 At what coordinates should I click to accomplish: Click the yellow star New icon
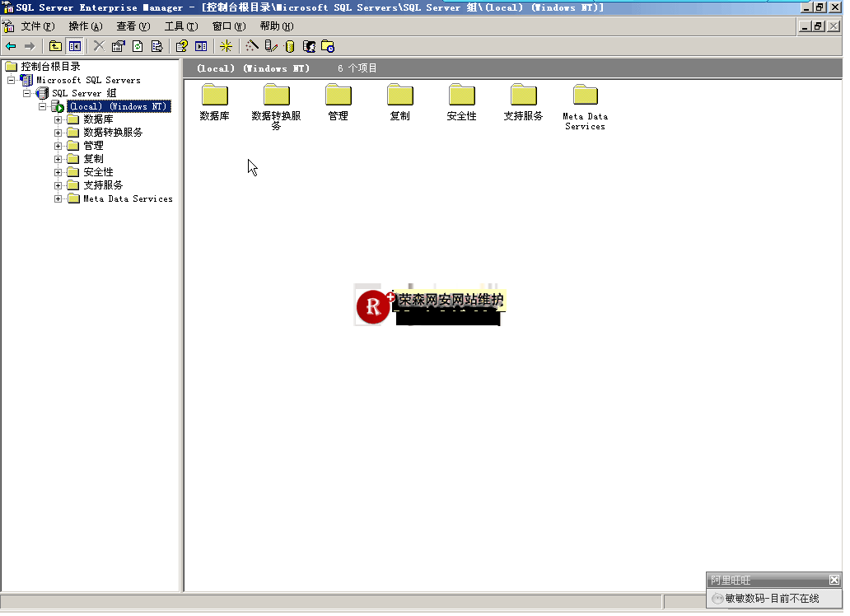click(226, 46)
